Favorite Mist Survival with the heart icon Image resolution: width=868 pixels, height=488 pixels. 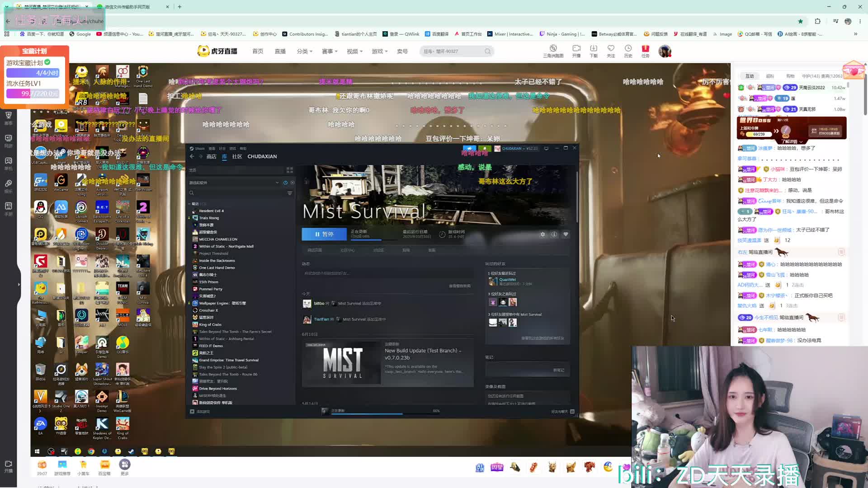coord(566,234)
